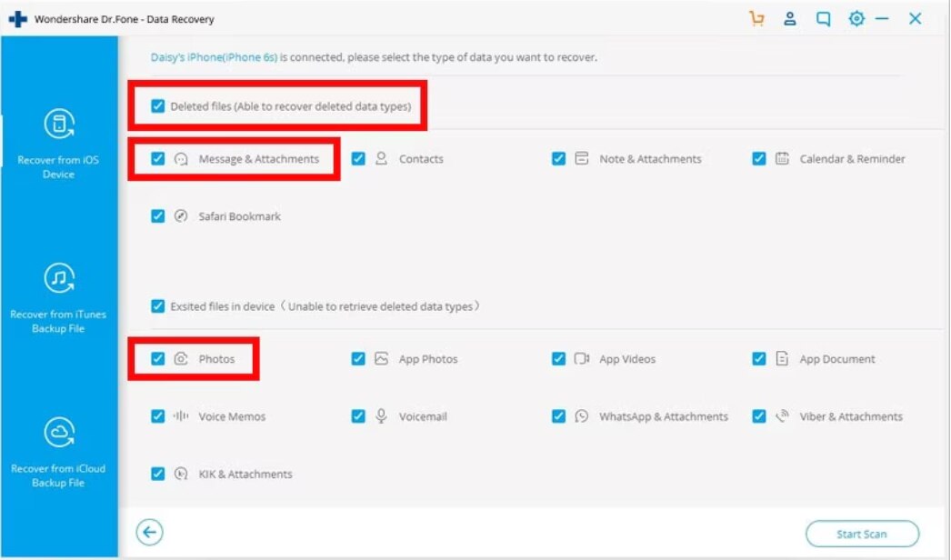Click the Voicemail label
Image resolution: width=951 pixels, height=560 pixels.
pos(423,416)
